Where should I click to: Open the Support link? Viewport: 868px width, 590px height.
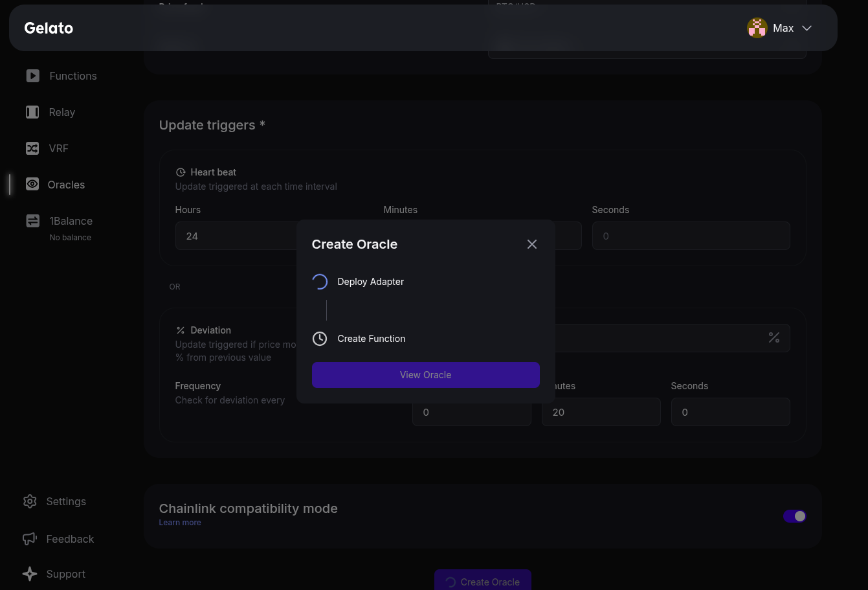click(66, 574)
